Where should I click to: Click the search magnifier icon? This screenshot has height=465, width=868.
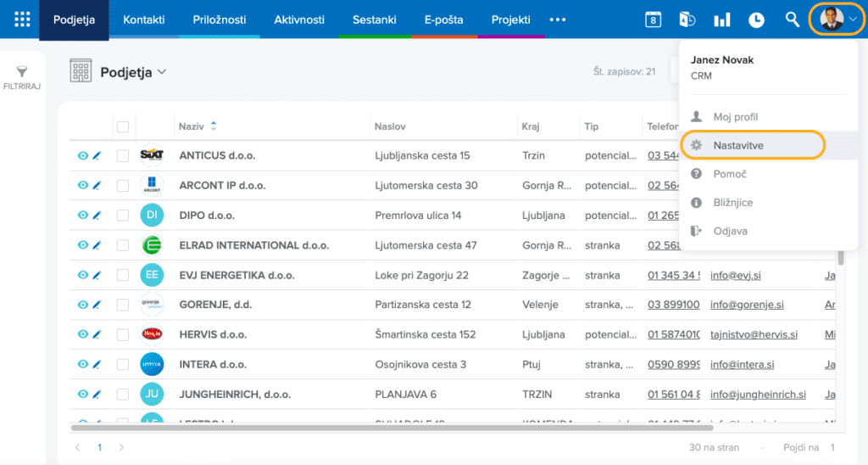[792, 20]
